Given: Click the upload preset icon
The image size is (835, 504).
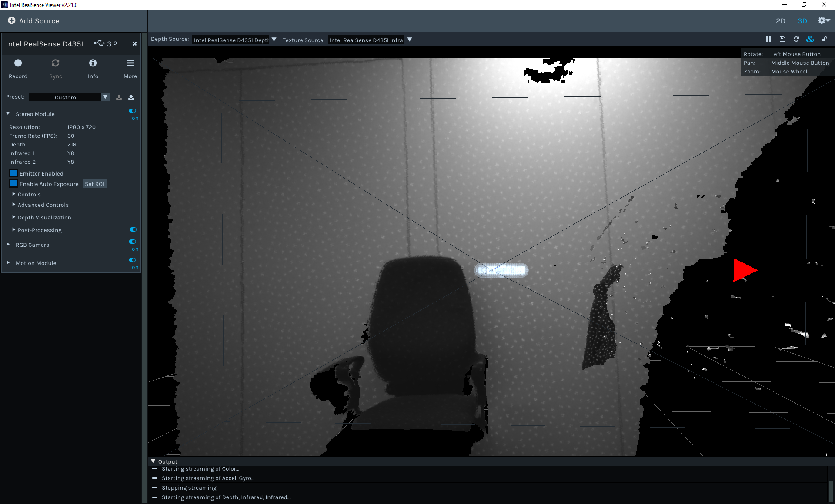Looking at the screenshot, I should (x=119, y=97).
